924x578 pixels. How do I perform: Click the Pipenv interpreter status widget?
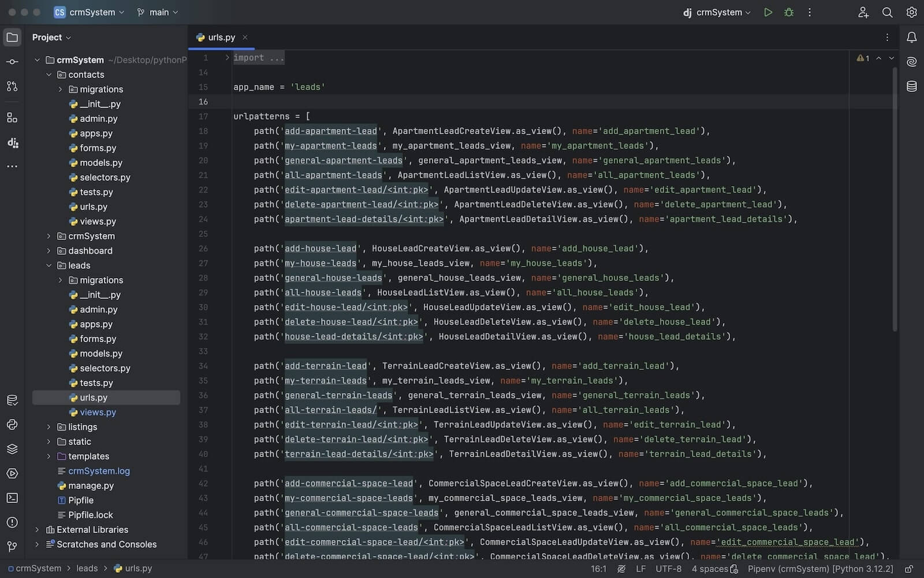820,569
